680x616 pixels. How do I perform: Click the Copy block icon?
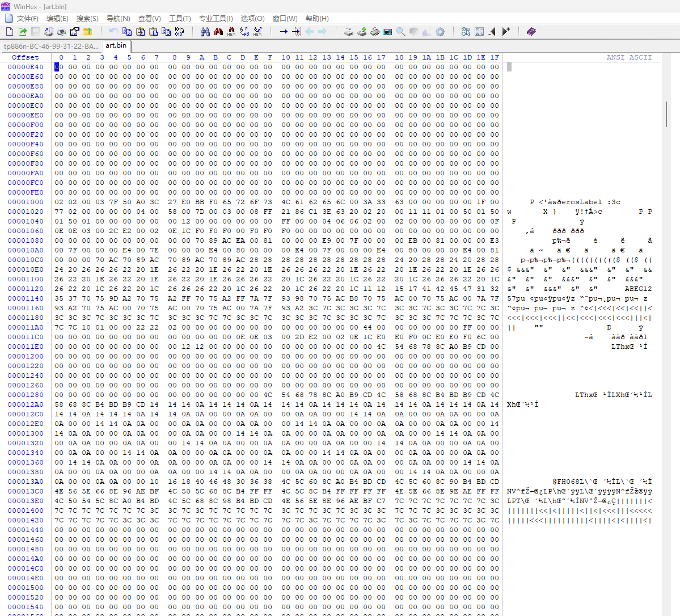pyautogui.click(x=126, y=32)
